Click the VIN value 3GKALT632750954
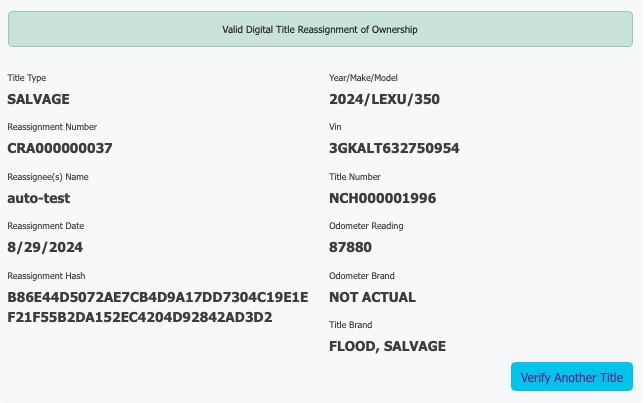Viewport: 644px width, 403px height. [x=394, y=148]
